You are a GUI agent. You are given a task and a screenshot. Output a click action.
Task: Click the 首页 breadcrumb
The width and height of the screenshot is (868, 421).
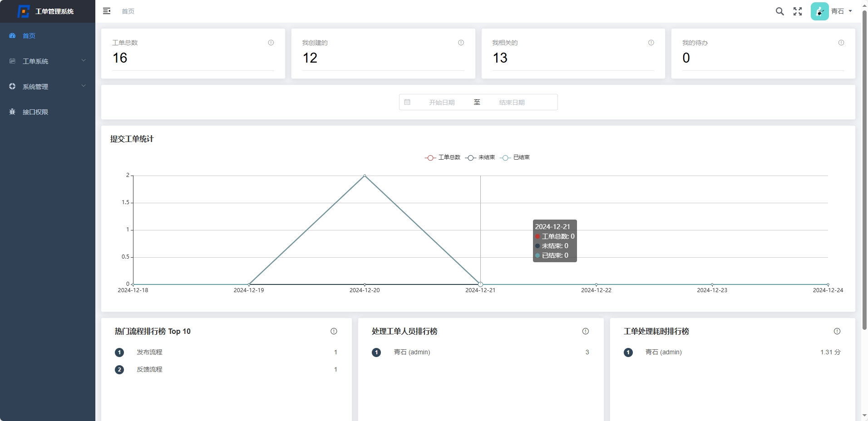tap(128, 11)
